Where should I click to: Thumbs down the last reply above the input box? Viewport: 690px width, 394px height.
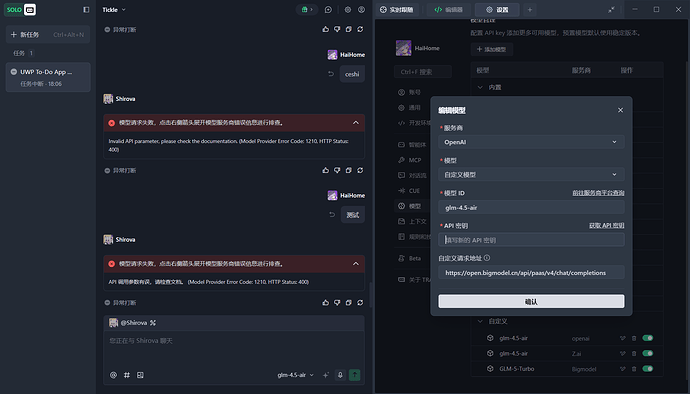point(337,302)
